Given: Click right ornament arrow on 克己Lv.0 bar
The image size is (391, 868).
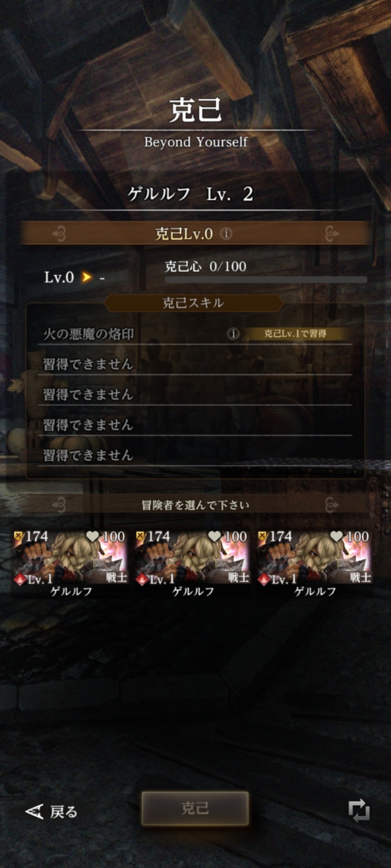Looking at the screenshot, I should point(332,234).
